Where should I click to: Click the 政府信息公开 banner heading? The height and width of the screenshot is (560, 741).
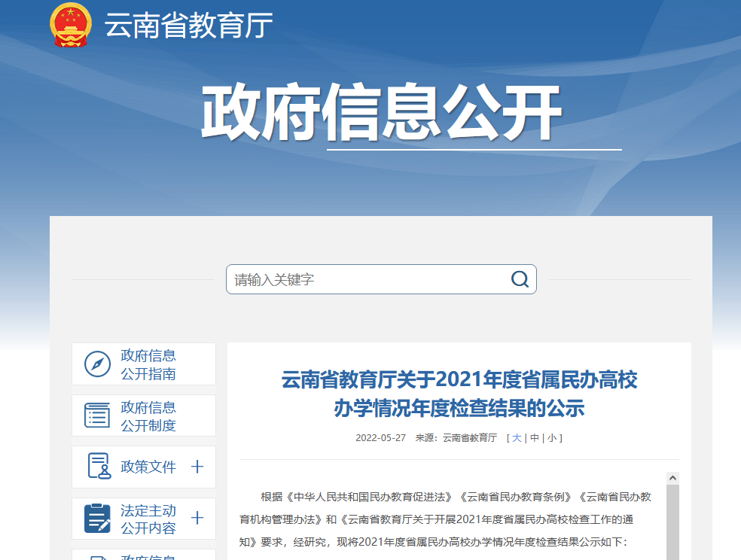381,114
